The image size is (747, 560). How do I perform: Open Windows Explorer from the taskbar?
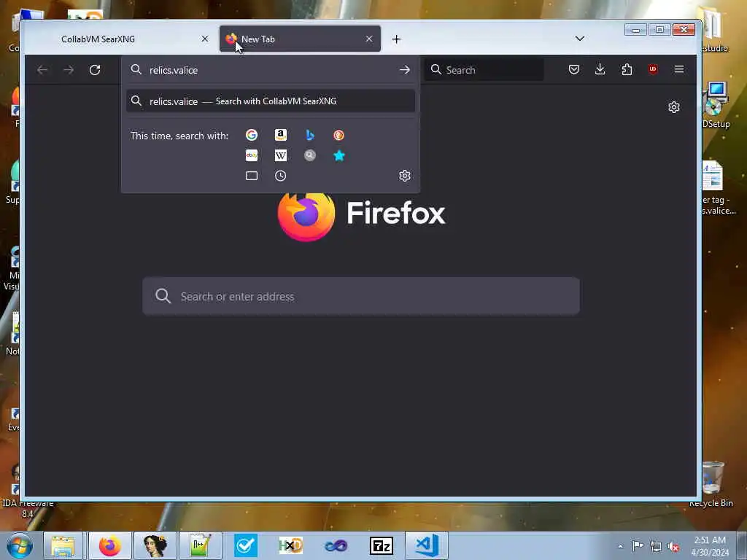(63, 545)
